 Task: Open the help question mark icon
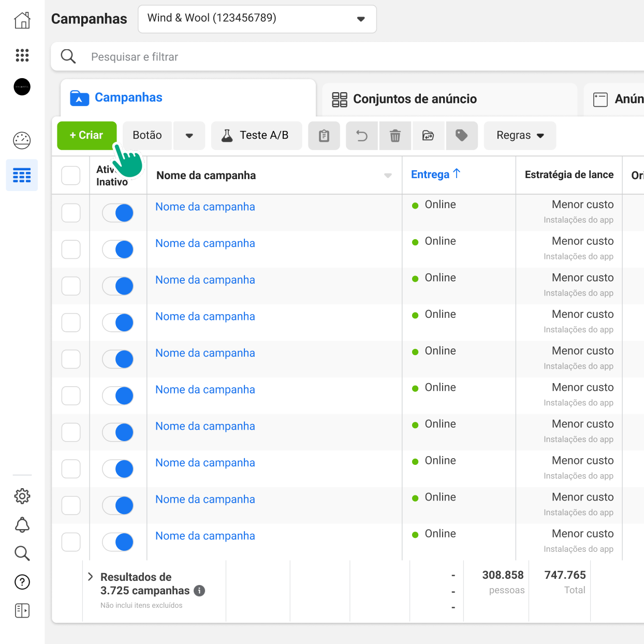(22, 582)
